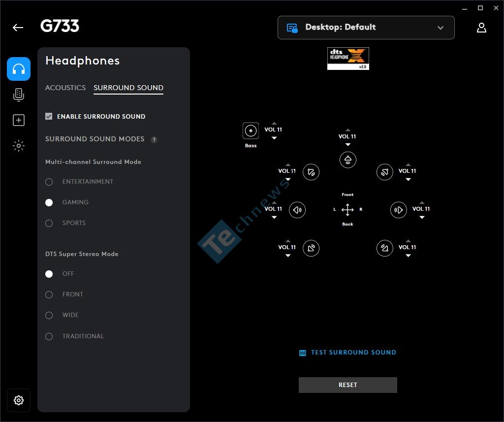Click the Headphones panel heading
This screenshot has height=422, width=504.
[82, 61]
